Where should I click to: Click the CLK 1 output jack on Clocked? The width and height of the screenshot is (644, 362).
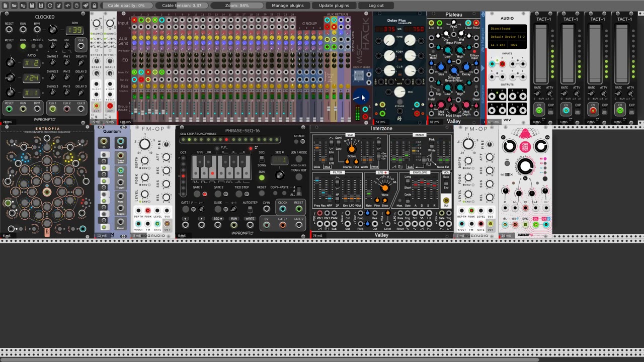[52, 109]
